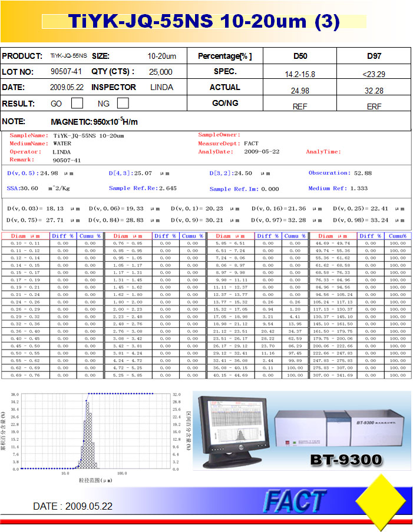Select the Operator value LINDA
This screenshot has width=413, height=532.
tap(61, 152)
